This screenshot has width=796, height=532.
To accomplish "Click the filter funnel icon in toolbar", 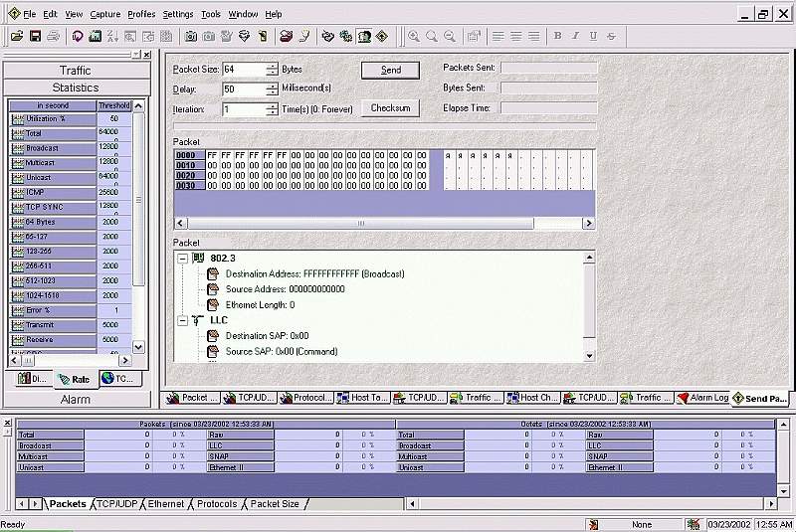I will point(245,36).
